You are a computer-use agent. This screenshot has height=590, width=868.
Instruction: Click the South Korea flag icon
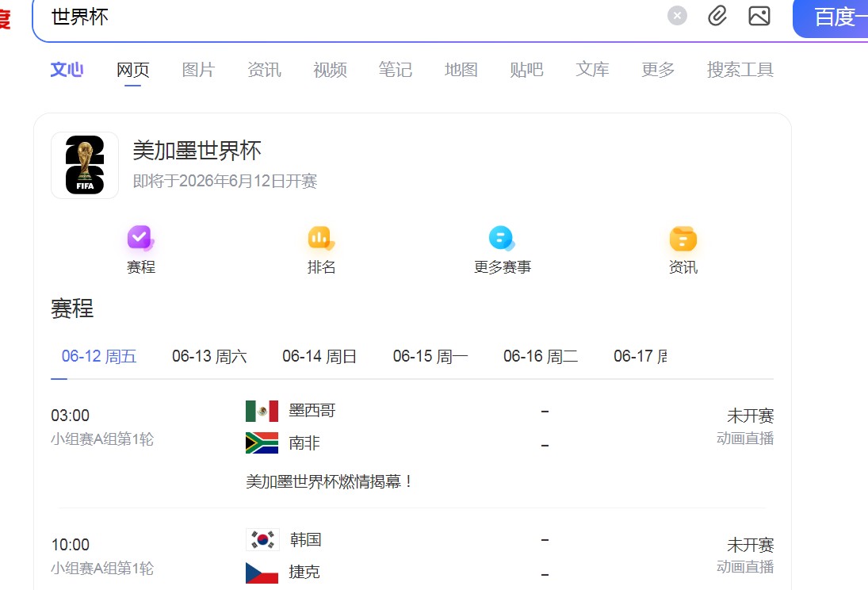(x=262, y=539)
